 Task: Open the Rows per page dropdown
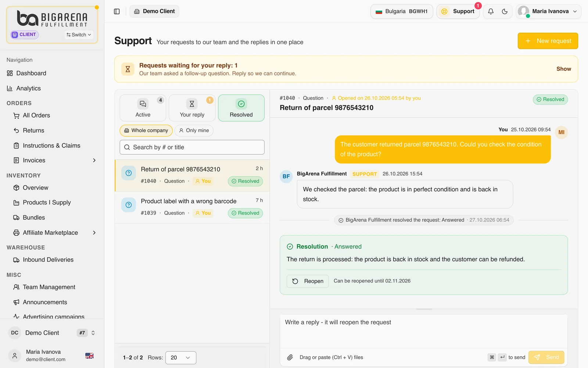180,358
